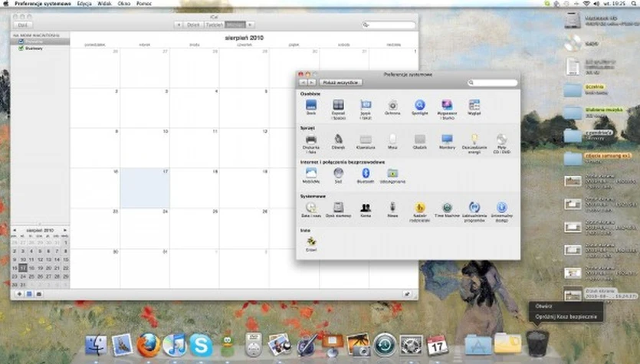This screenshot has height=364, width=640.
Task: Toggle the first calendar checkbox in iCal sidebar
Action: pos(21,41)
